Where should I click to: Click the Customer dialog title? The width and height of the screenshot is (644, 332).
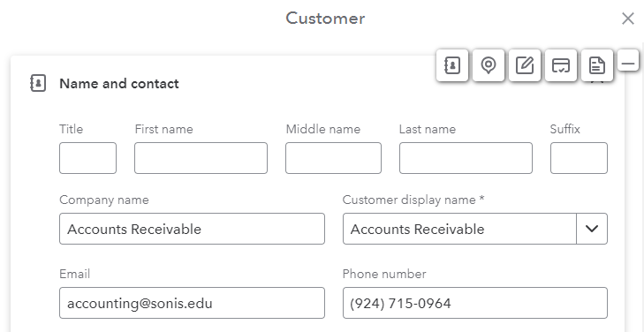325,19
